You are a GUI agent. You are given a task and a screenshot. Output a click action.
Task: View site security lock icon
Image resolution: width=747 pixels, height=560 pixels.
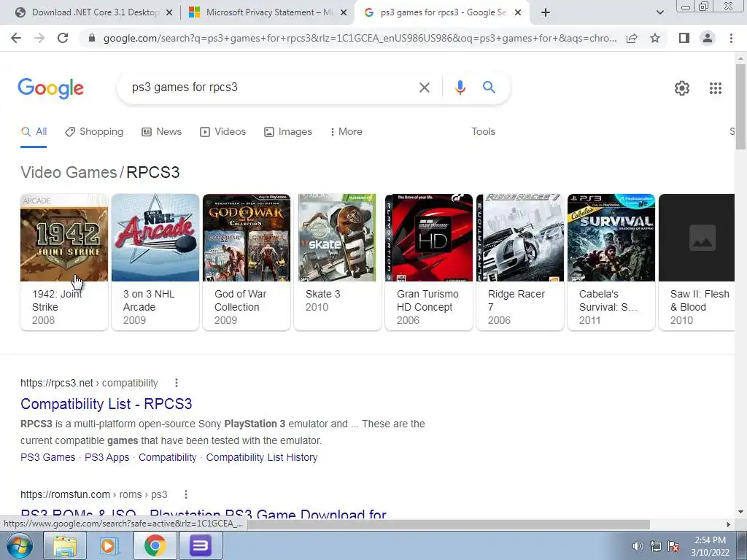point(92,38)
